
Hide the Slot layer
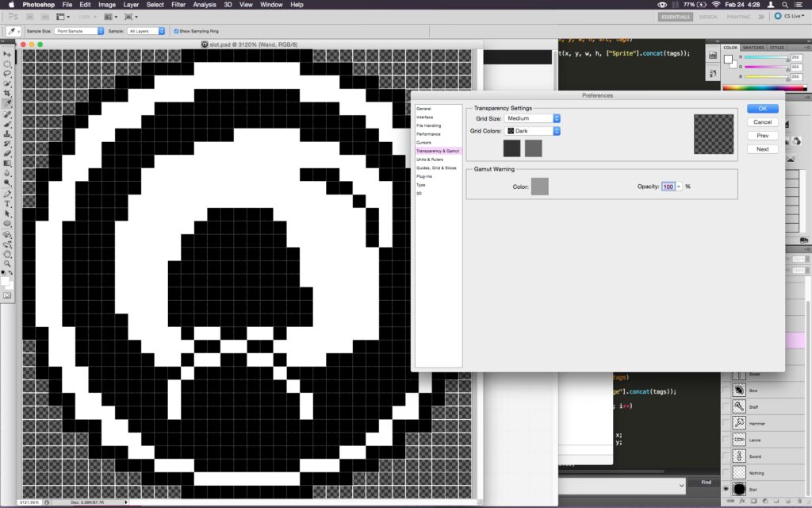(726, 489)
